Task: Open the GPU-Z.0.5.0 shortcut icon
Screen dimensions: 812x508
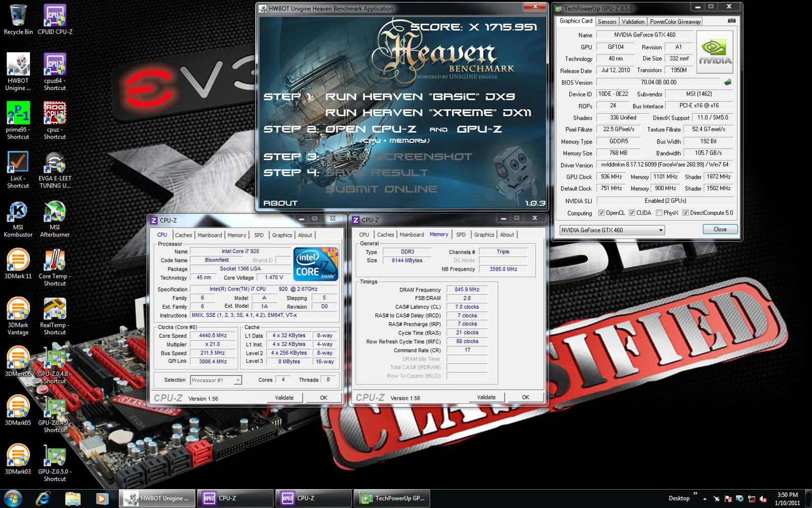Action: click(55, 462)
